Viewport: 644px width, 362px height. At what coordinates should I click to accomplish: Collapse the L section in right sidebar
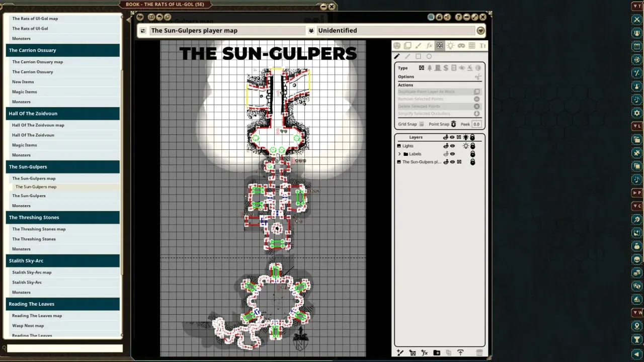[637, 126]
